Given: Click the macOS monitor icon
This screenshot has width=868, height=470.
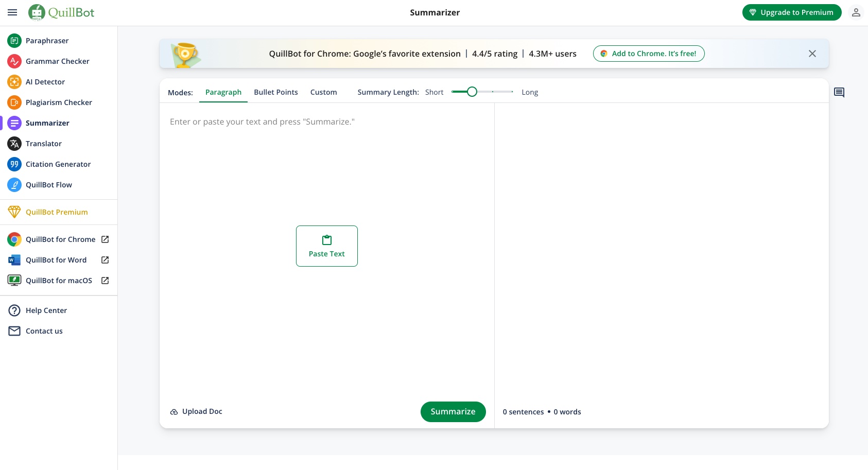Looking at the screenshot, I should [x=14, y=281].
